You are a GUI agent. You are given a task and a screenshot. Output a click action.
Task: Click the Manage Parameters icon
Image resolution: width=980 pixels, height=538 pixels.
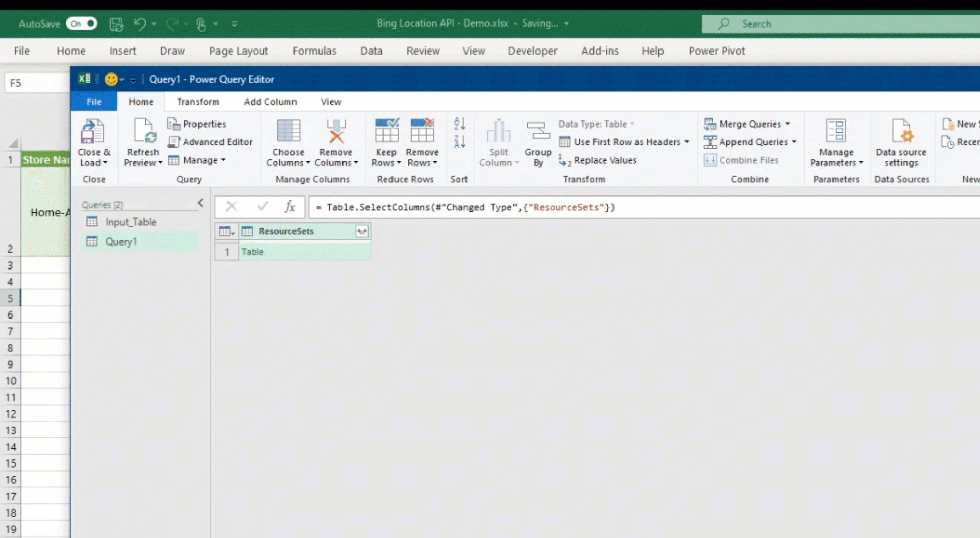[836, 131]
